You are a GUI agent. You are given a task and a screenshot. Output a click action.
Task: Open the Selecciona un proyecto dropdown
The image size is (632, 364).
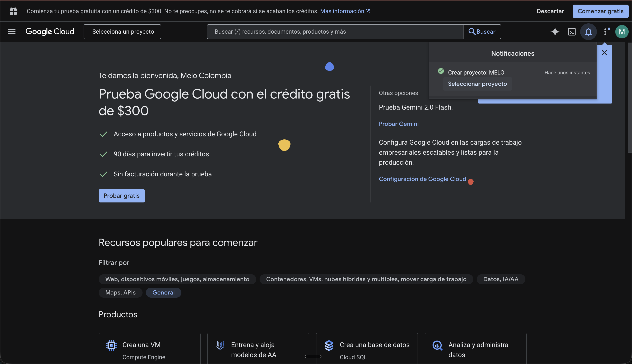click(122, 32)
